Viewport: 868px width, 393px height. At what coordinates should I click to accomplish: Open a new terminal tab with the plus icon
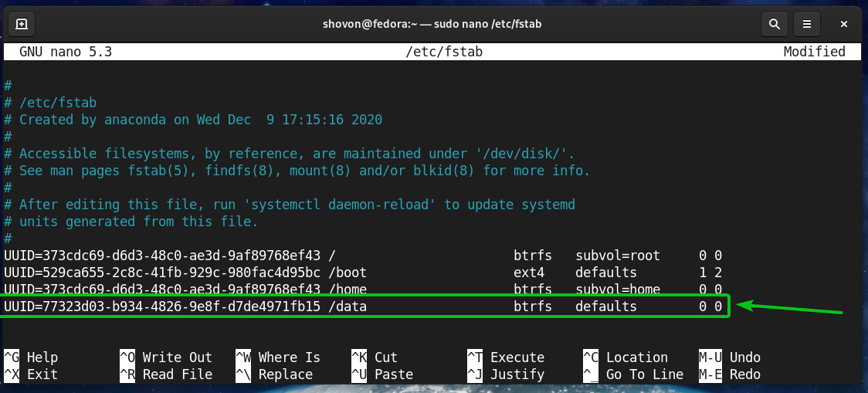(22, 25)
